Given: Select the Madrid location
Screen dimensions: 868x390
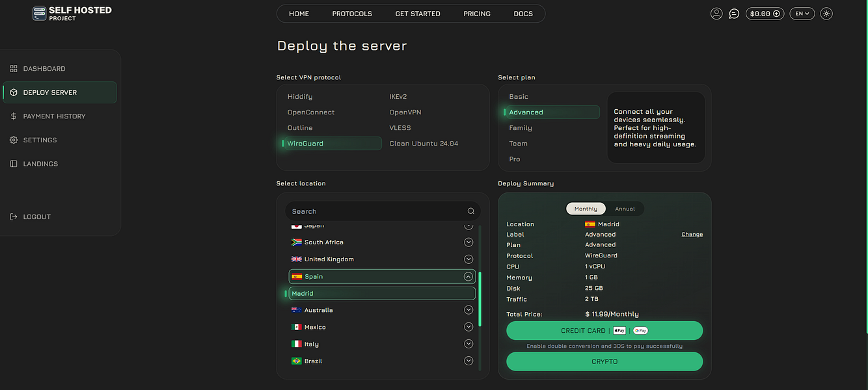Looking at the screenshot, I should click(x=382, y=294).
